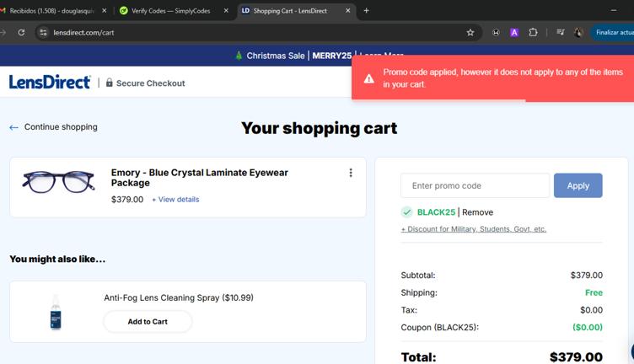This screenshot has height=364, width=634.
Task: Click Anti-Fog Lens Cleaning Spray title
Action: (179, 297)
